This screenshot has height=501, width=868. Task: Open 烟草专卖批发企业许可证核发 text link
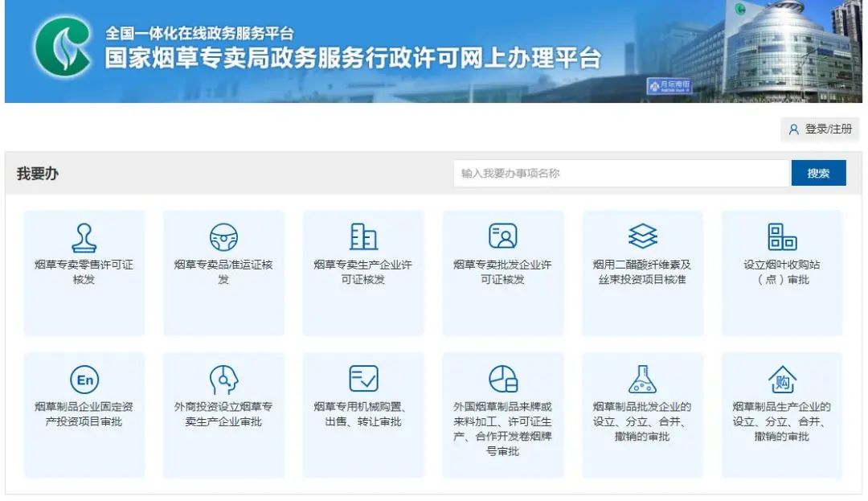[x=502, y=272]
